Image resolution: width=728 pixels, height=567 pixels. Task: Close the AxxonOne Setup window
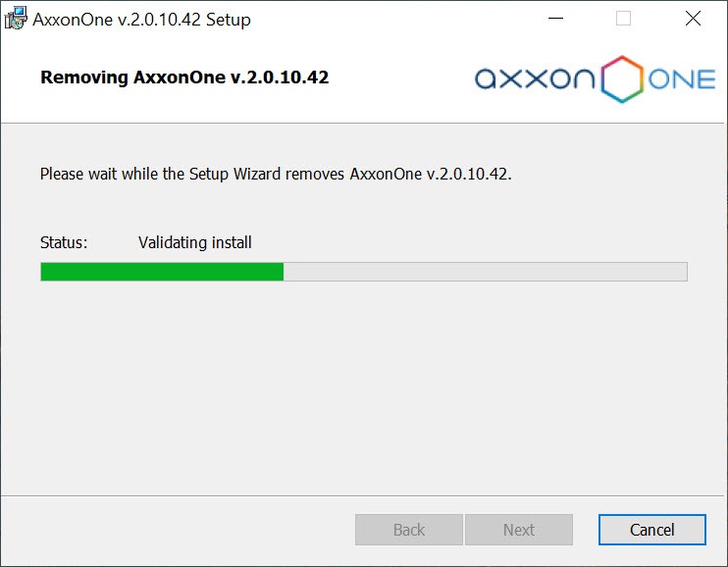693,19
